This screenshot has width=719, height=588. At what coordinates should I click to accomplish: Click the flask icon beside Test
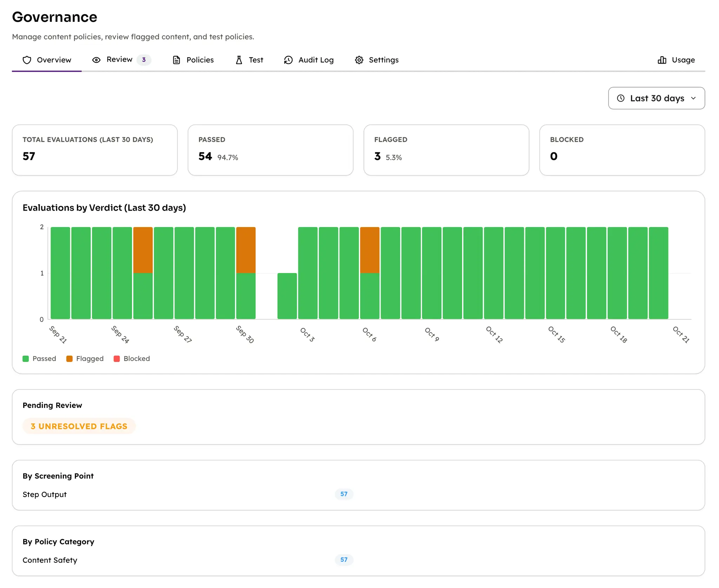click(x=239, y=60)
